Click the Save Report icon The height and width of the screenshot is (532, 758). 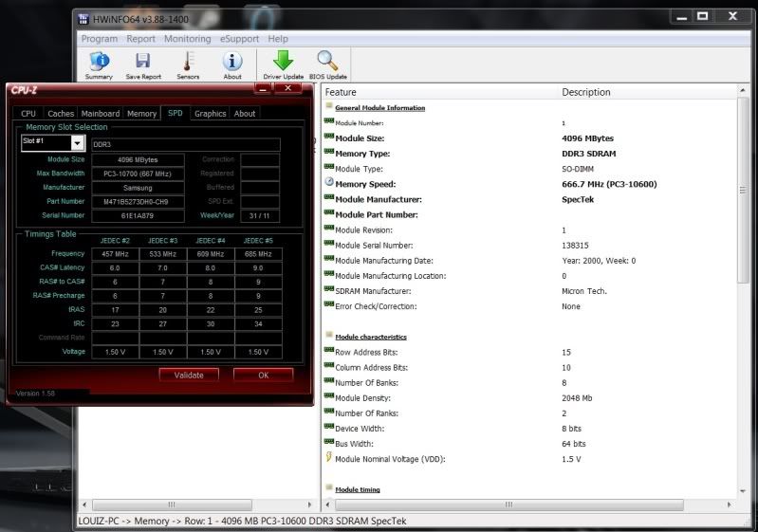pyautogui.click(x=143, y=63)
